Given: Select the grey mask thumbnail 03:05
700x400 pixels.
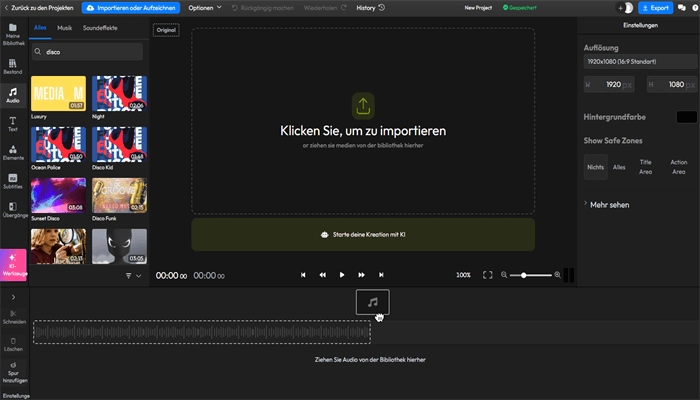Looking at the screenshot, I should 119,246.
